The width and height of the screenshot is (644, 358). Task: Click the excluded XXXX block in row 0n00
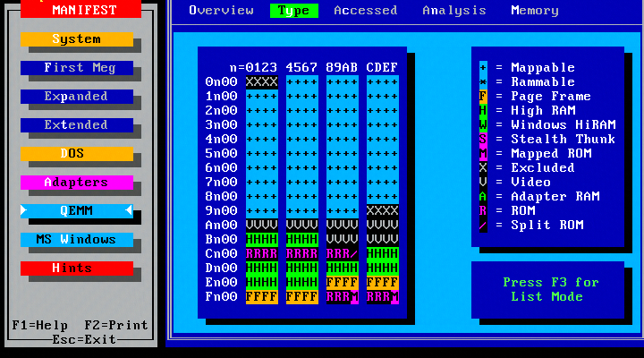pyautogui.click(x=262, y=81)
